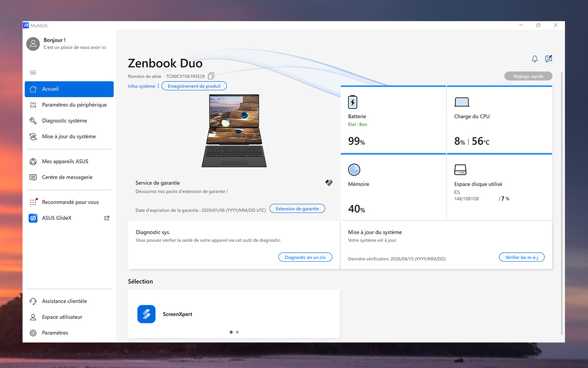Select the second carousel dot under ScreenXpert

pyautogui.click(x=237, y=332)
